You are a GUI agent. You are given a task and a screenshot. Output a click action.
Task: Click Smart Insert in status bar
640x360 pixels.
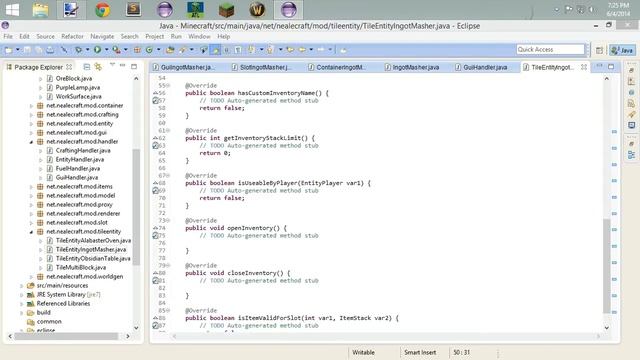pyautogui.click(x=420, y=352)
